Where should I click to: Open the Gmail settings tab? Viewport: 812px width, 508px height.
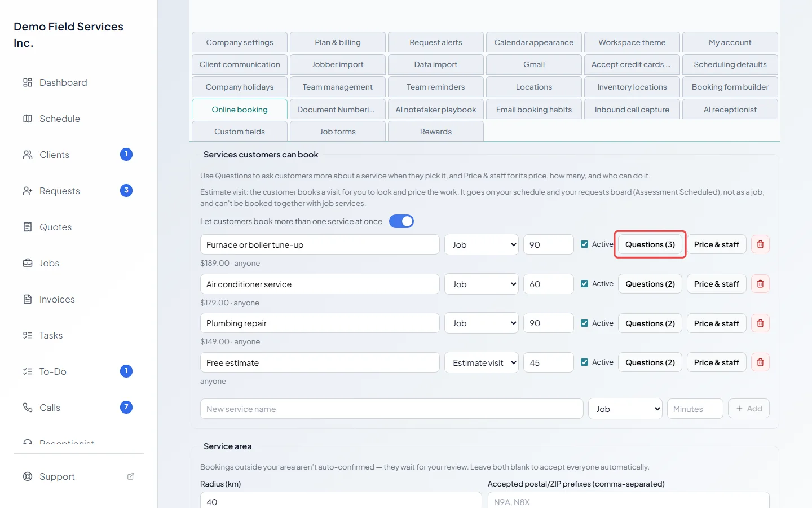click(534, 64)
